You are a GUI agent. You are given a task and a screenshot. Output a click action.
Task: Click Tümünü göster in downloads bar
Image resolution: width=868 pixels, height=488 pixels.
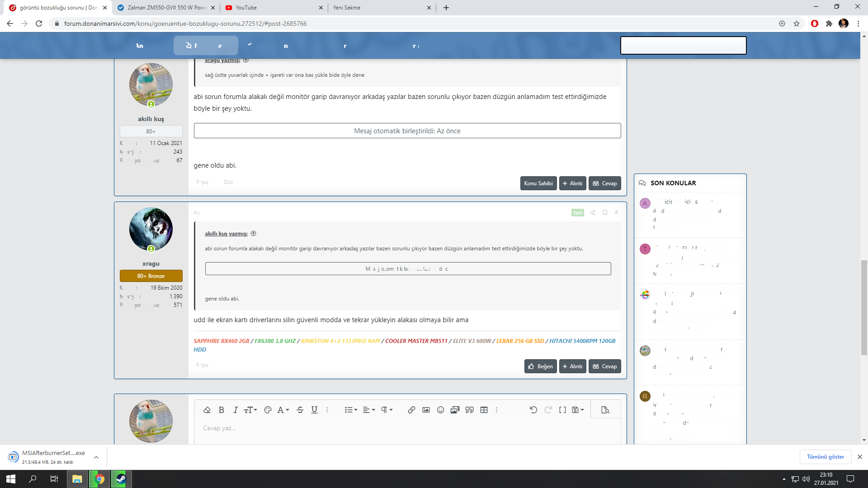(825, 457)
